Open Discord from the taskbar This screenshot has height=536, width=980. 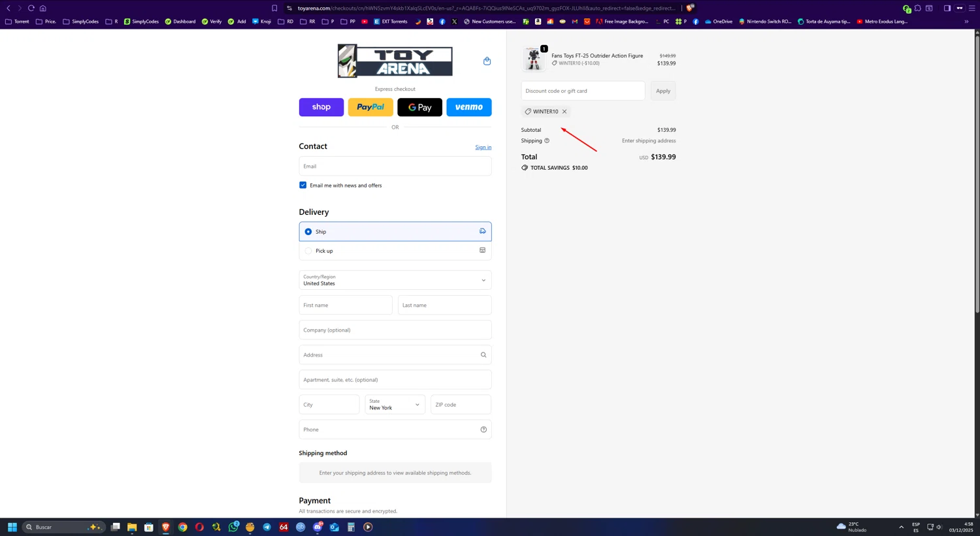(318, 527)
